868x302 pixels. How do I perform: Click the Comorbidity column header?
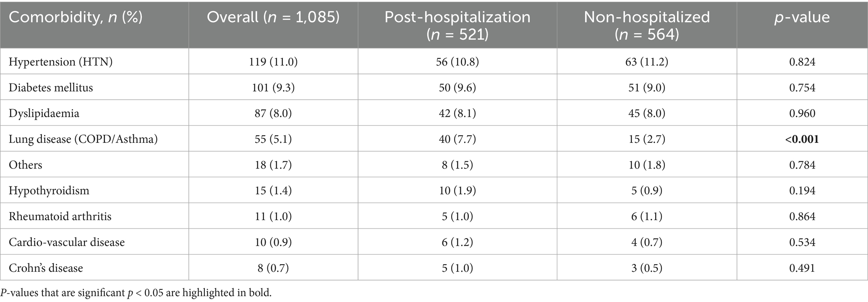(x=76, y=17)
